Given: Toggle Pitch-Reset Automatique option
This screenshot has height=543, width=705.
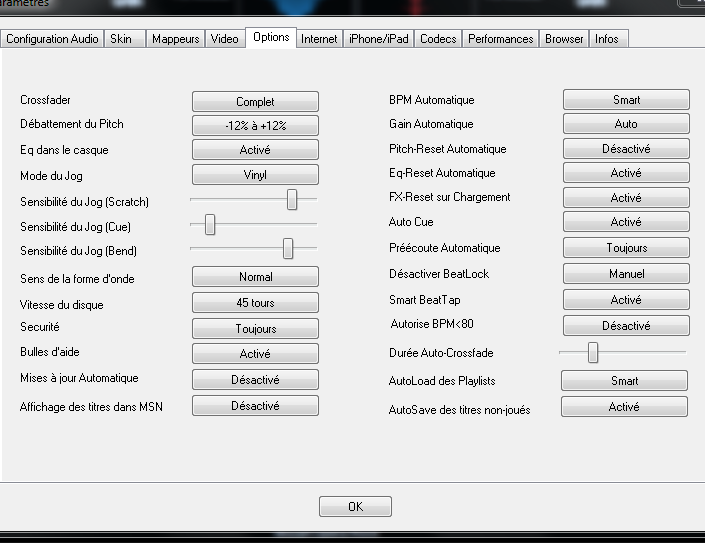Looking at the screenshot, I should pyautogui.click(x=626, y=149).
